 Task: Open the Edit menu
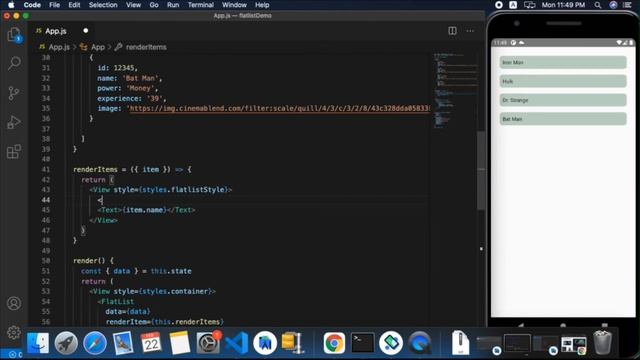coord(74,5)
